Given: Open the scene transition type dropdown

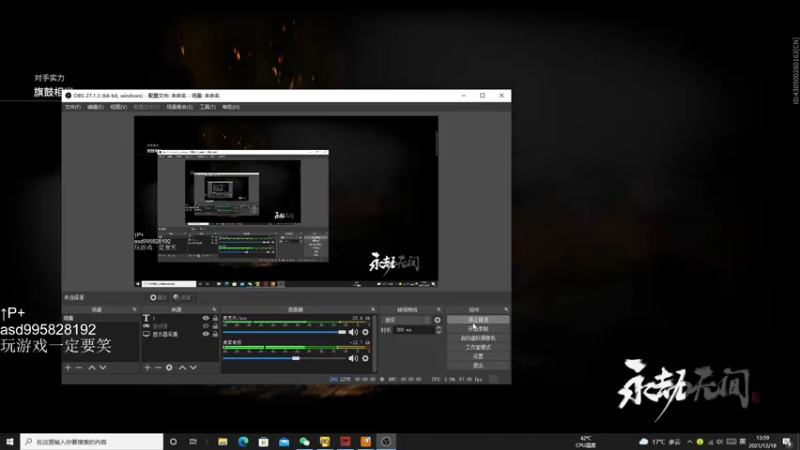Looking at the screenshot, I should point(406,320).
